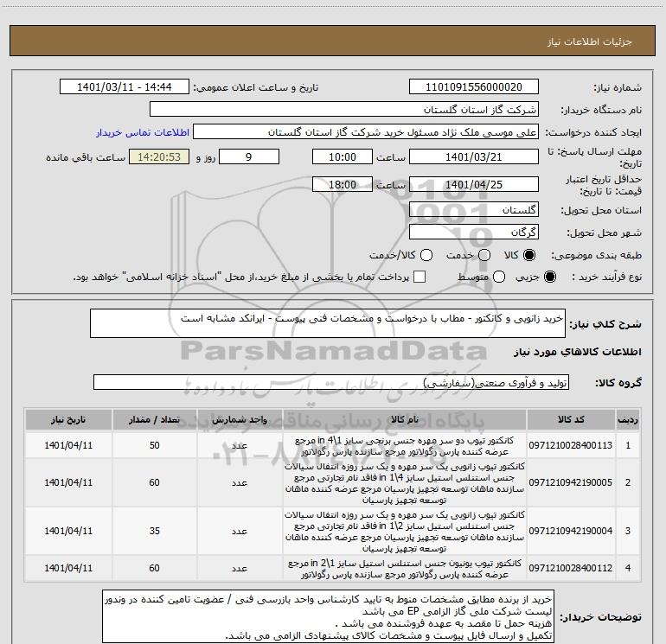Viewport: 666px width, 644px height.
Task: Click the request creator field علی موسی ملک نژاد
Action: tap(366, 132)
